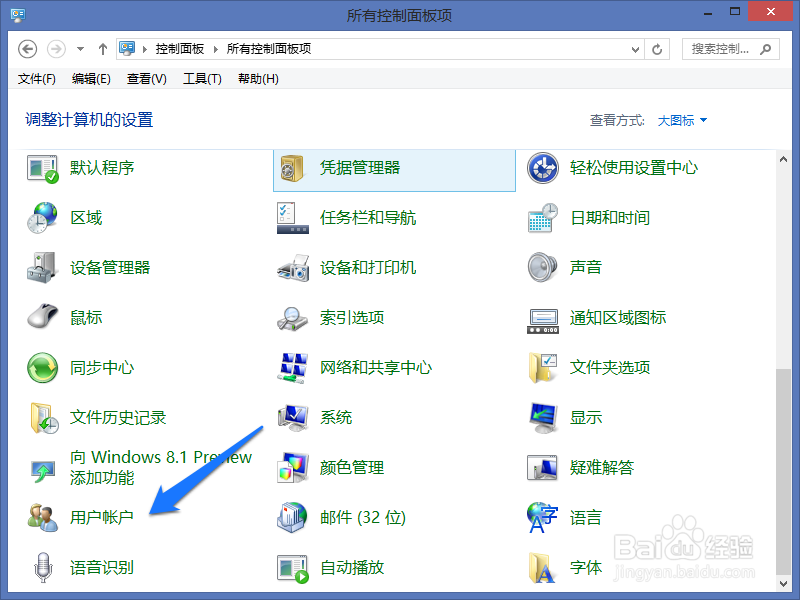Click the 设备和打印机 printer icon

click(293, 268)
